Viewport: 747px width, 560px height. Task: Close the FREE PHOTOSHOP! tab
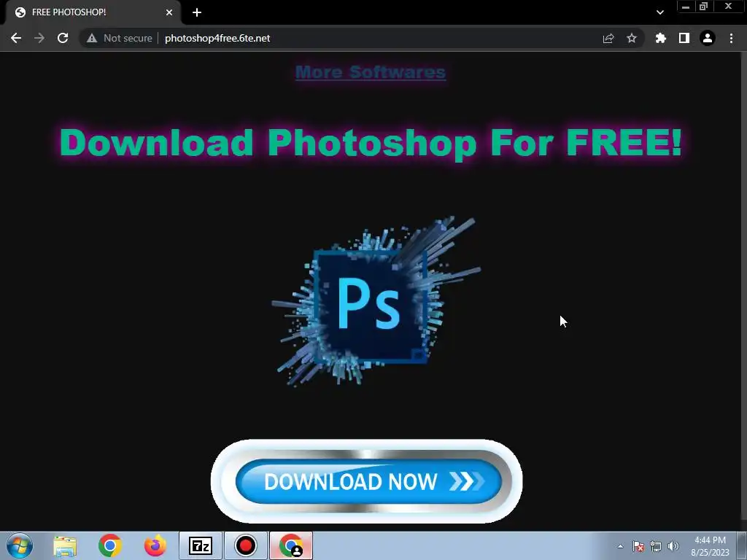169,12
